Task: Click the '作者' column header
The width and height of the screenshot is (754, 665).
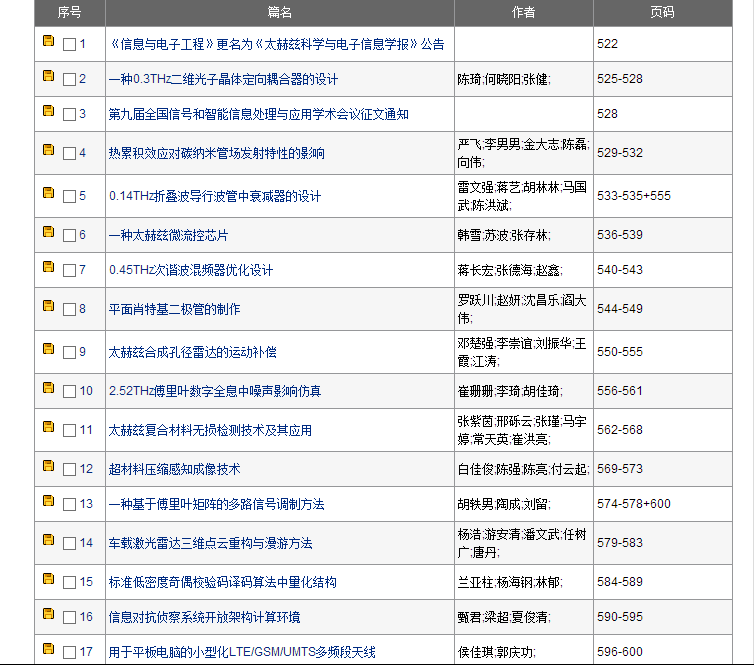Action: pos(523,12)
